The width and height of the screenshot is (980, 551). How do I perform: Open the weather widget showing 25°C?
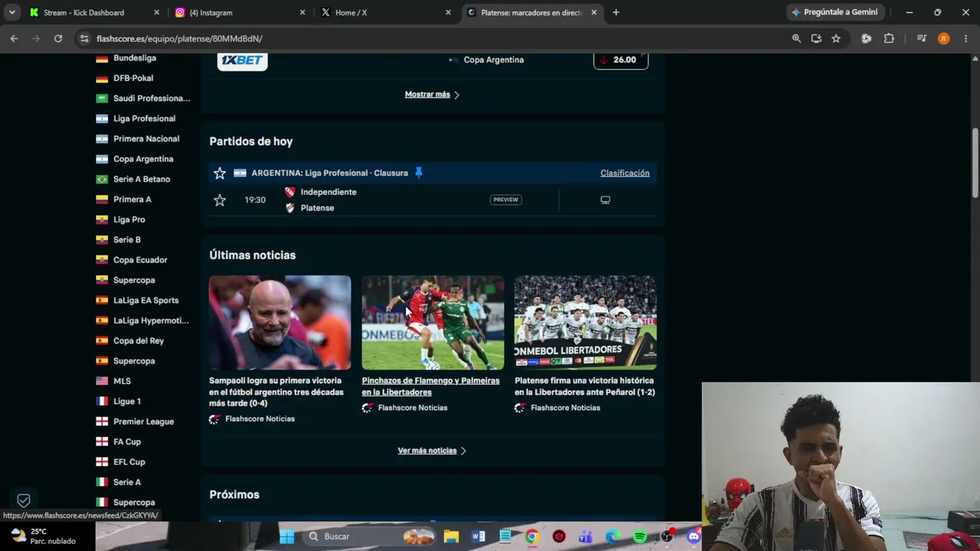[x=44, y=536]
